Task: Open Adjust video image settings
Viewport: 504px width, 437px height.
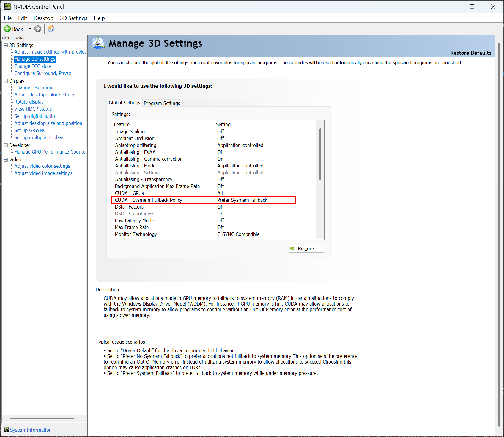Action: 43,173
